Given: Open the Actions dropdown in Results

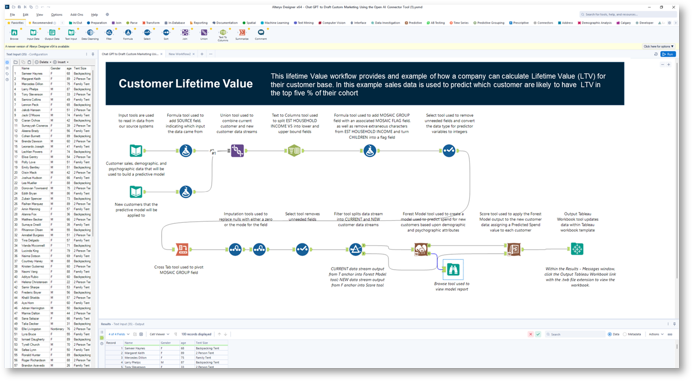Looking at the screenshot, I should (x=655, y=334).
